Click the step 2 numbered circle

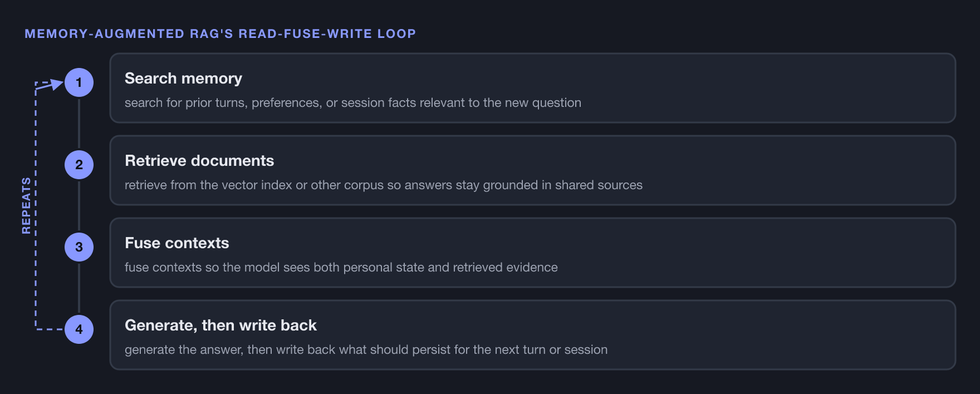[79, 165]
